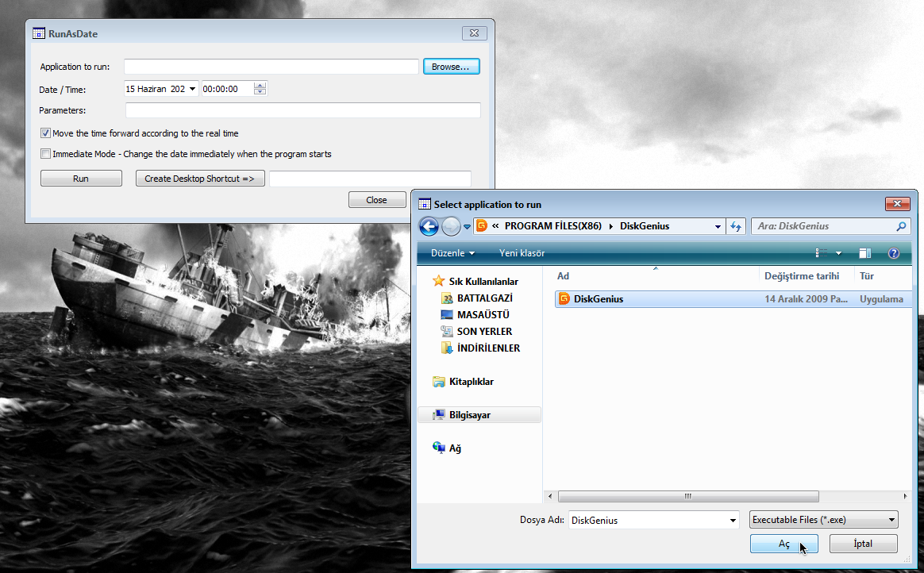Click the Forward navigation arrow in file dialog
The image size is (924, 573).
451,226
